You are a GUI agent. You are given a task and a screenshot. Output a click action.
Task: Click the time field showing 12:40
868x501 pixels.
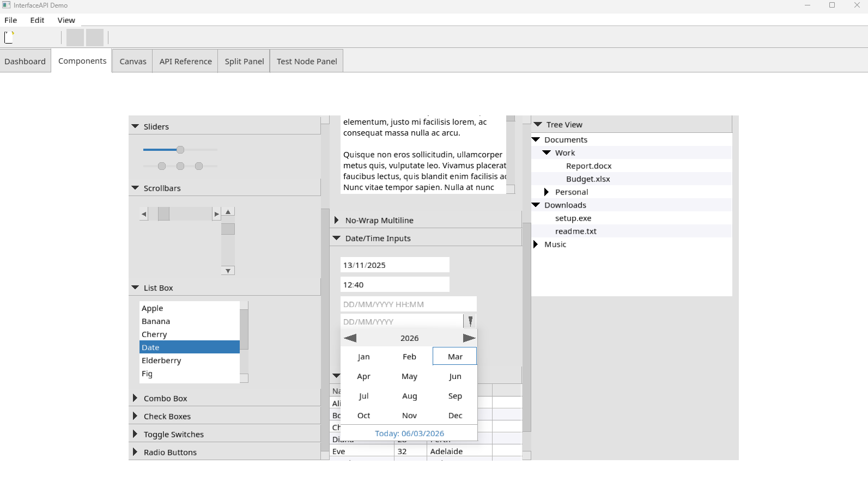(x=395, y=284)
